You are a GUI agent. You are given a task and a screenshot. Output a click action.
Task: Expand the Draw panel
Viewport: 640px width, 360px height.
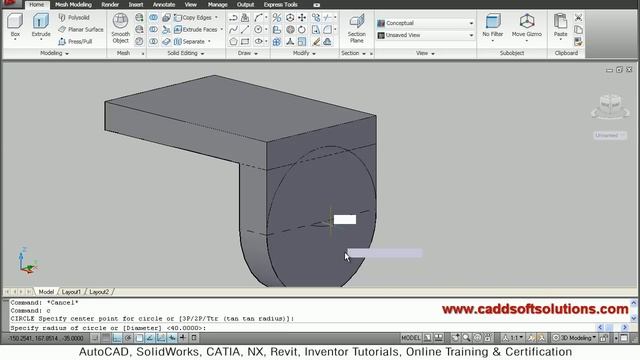[247, 53]
